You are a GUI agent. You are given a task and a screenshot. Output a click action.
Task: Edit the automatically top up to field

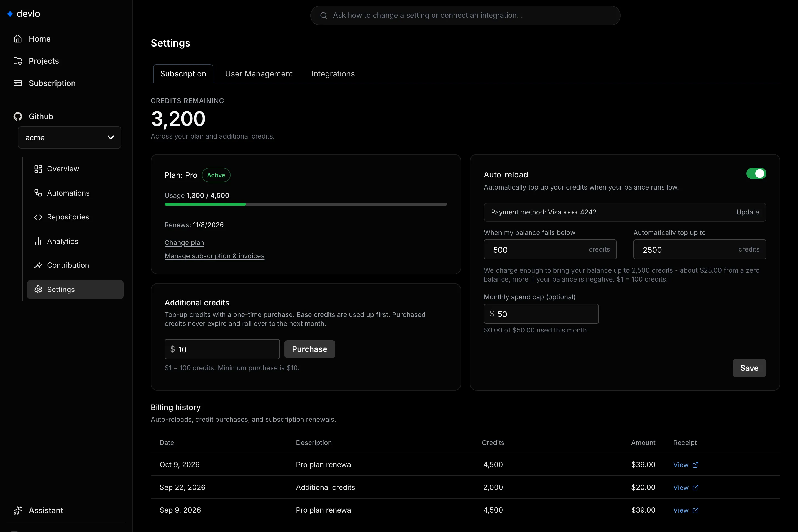(700, 249)
